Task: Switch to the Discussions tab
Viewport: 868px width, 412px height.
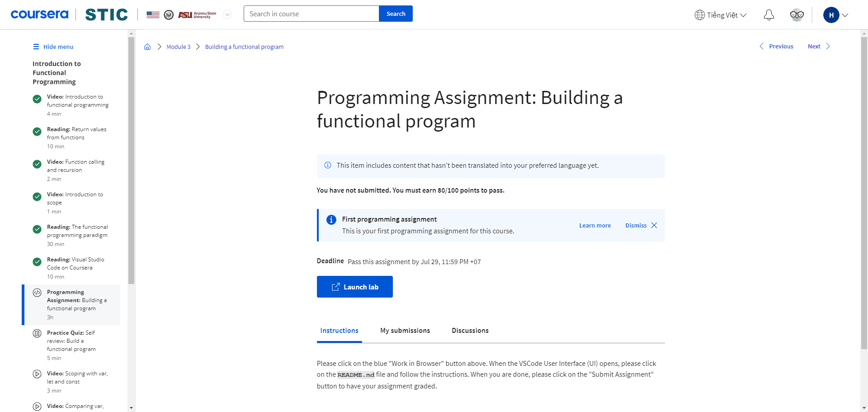Action: click(470, 331)
